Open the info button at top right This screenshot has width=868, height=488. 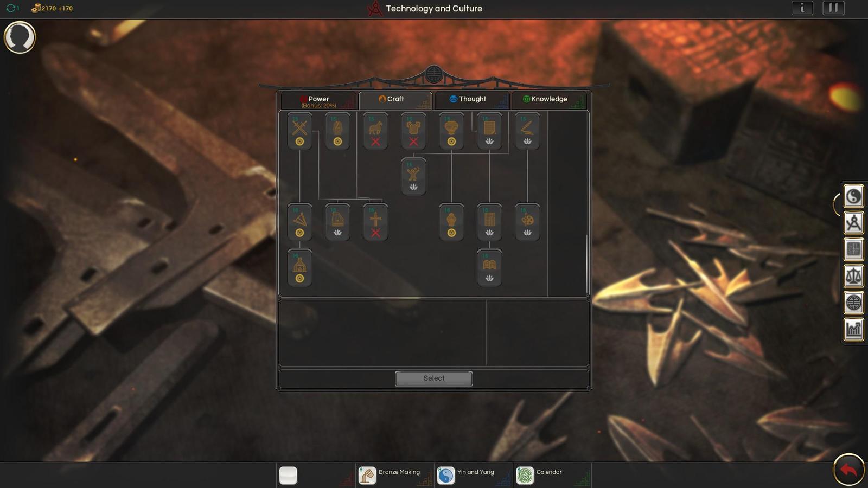point(802,8)
